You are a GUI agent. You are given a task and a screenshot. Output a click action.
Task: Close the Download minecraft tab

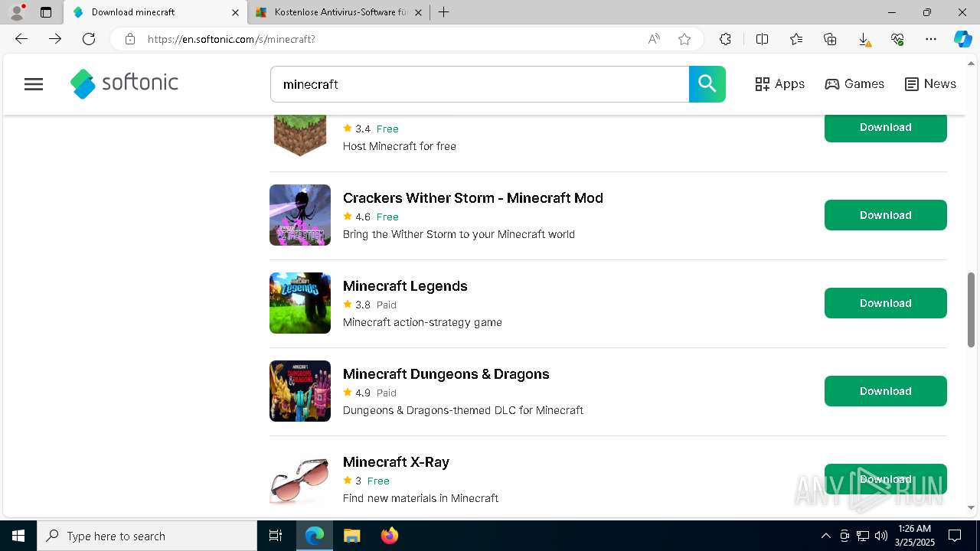point(235,12)
